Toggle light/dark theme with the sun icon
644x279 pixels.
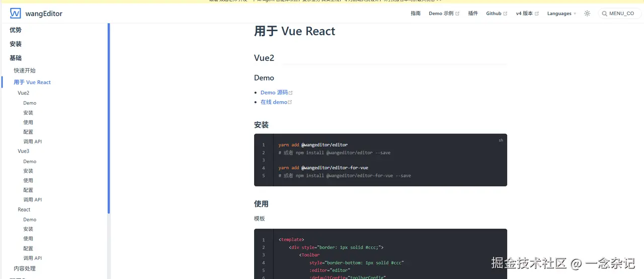click(x=587, y=14)
